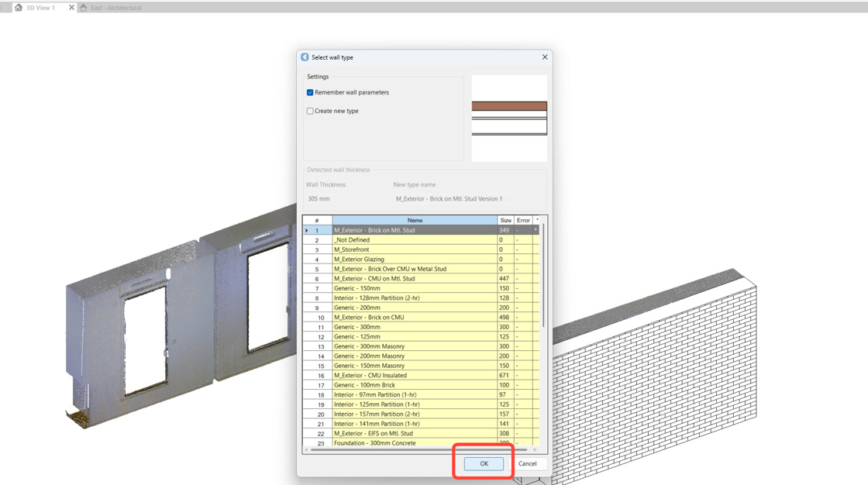The width and height of the screenshot is (868, 485).
Task: Enable the Create new type checkbox
Action: (310, 111)
